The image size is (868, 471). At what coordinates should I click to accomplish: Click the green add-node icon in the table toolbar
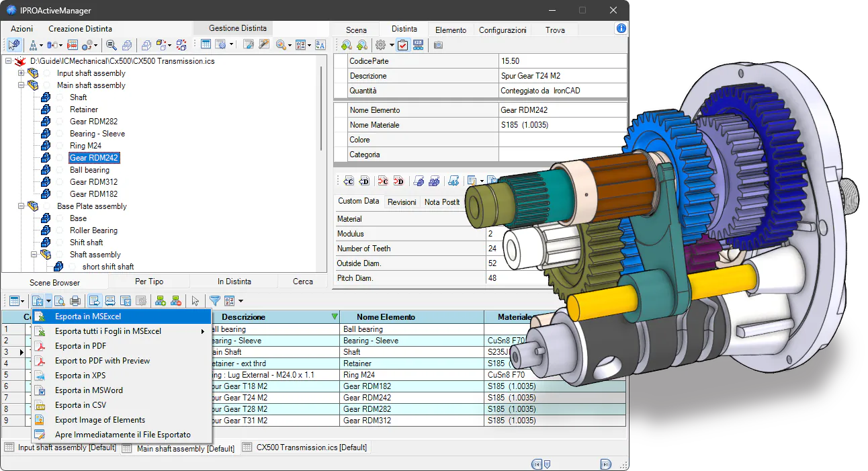[x=161, y=301]
